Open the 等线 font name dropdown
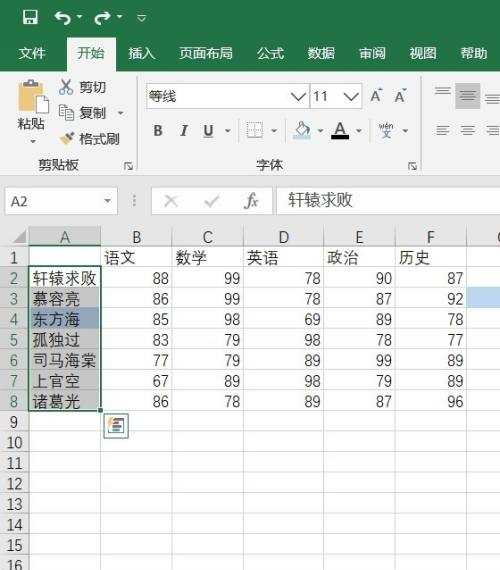This screenshot has width=500, height=570. pyautogui.click(x=298, y=96)
